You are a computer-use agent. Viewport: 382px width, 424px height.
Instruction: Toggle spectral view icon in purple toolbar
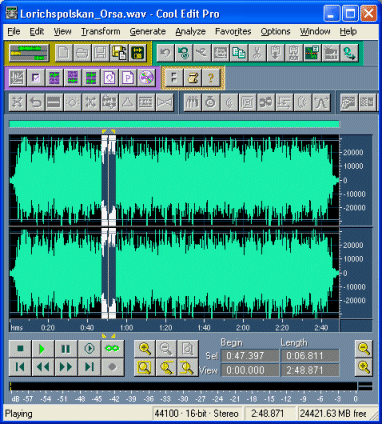17,78
